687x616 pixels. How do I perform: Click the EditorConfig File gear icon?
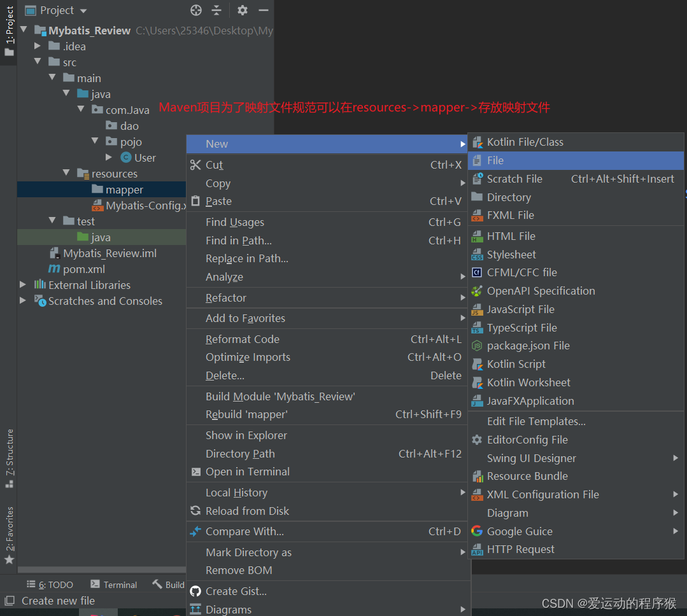click(477, 440)
